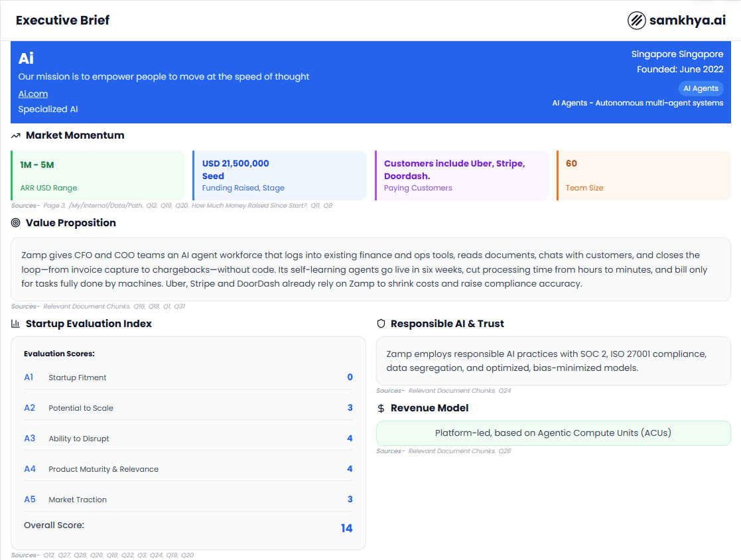Click the Responsible AI shield icon

[x=381, y=324]
